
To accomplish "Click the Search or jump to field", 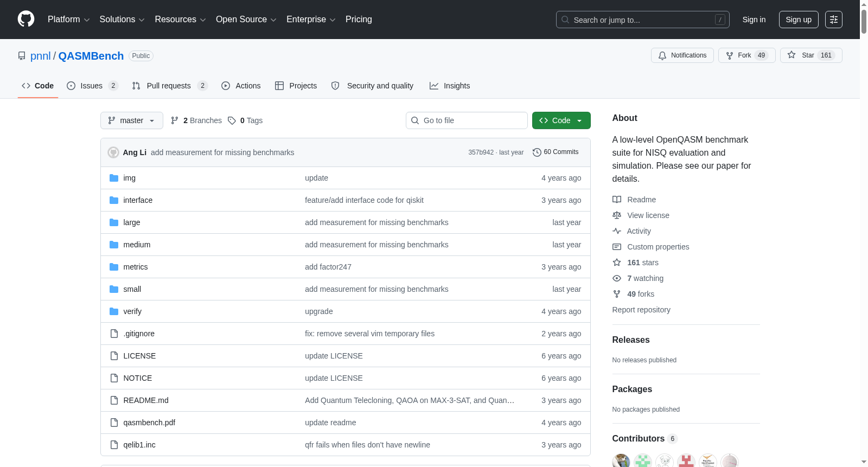I will point(643,20).
